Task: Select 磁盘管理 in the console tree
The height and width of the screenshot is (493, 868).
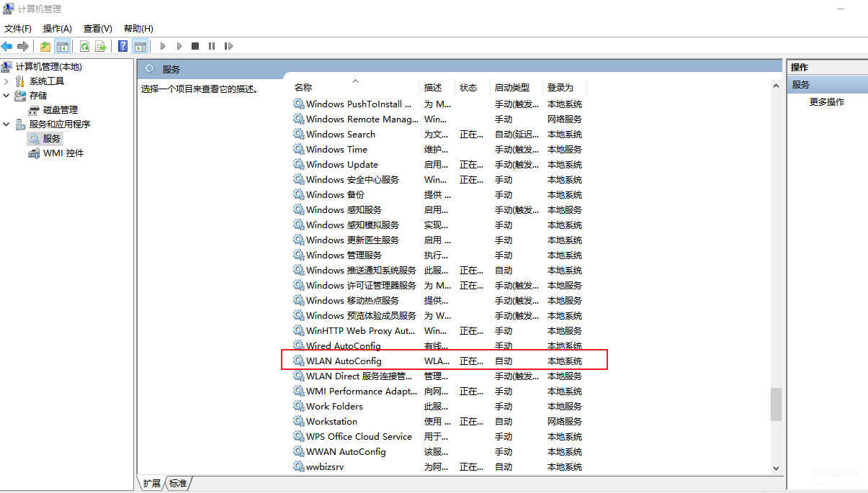Action: pos(61,110)
